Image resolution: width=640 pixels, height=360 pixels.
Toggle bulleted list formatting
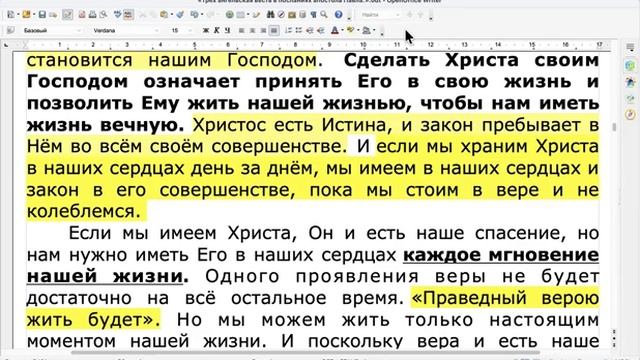pyautogui.click(x=299, y=30)
